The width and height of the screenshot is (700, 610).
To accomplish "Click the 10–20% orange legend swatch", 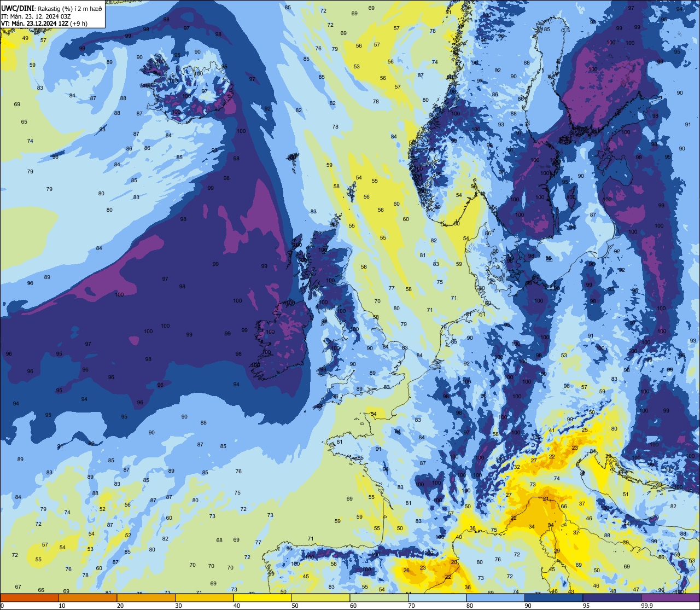I will coord(88,598).
